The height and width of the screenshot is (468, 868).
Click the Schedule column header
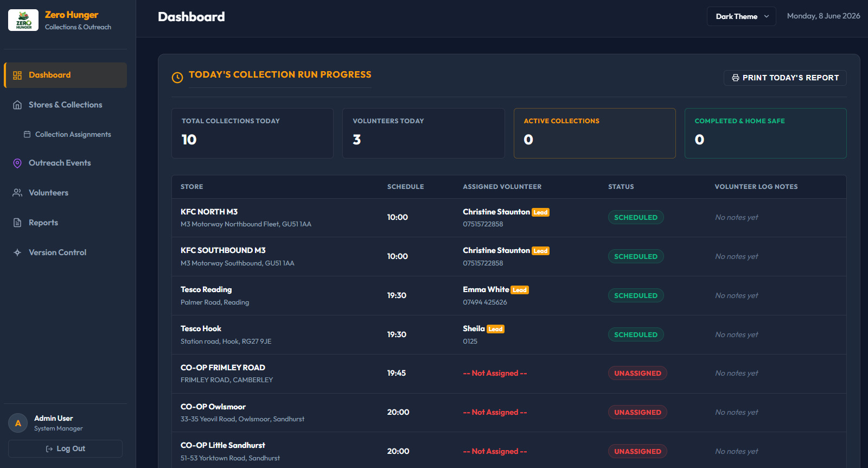405,187
